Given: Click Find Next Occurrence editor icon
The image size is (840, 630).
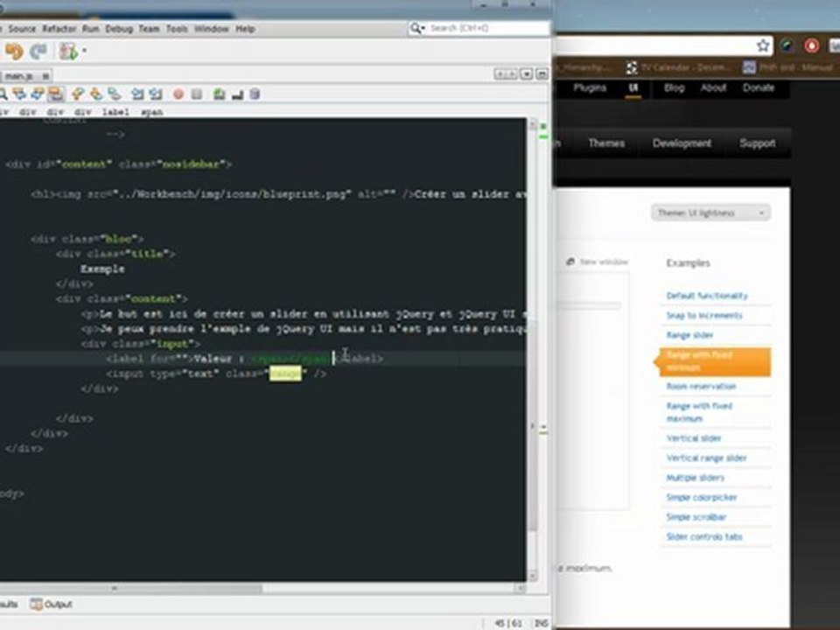Looking at the screenshot, I should (37, 94).
